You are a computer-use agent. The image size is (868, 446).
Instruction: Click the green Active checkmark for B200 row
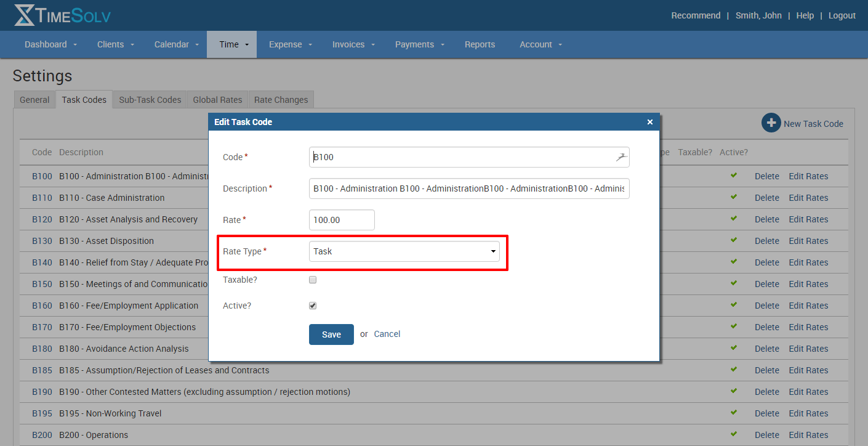[x=733, y=434]
